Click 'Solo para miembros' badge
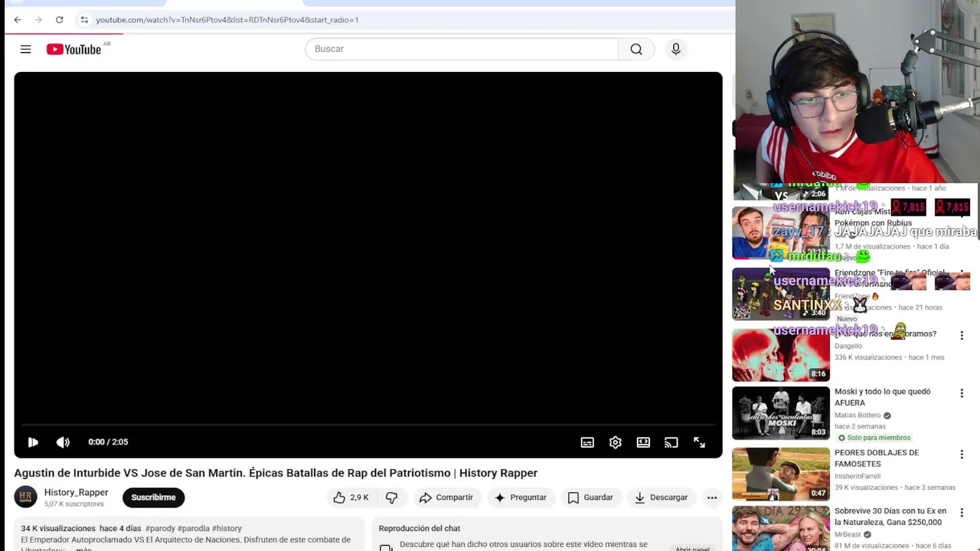The image size is (980, 551). (874, 438)
